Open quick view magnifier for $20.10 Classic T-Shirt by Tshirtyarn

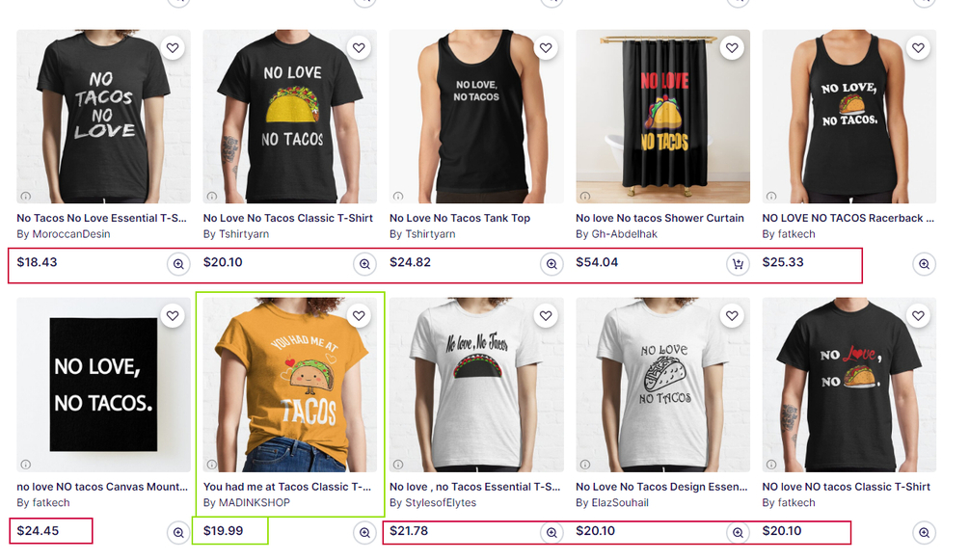pos(364,264)
